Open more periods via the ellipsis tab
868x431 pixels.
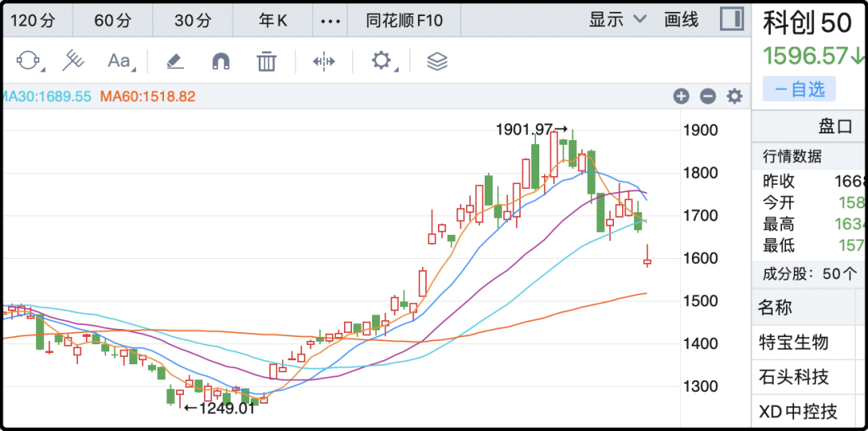[330, 21]
